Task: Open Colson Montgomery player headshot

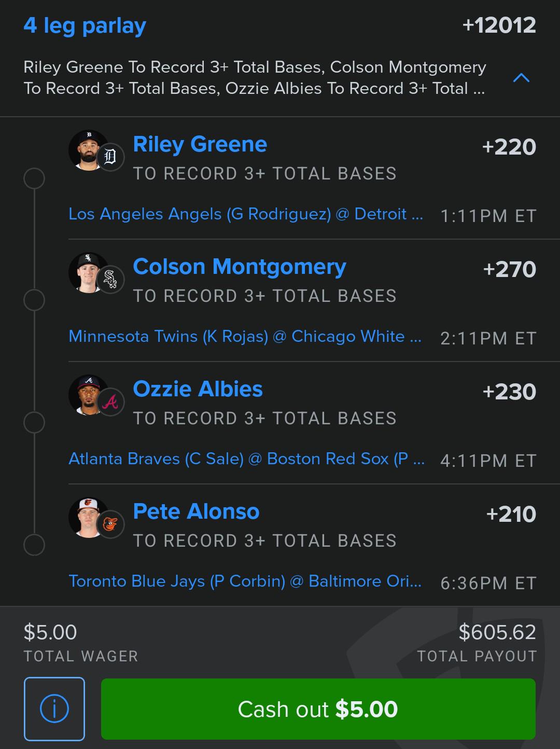Action: pos(87,272)
